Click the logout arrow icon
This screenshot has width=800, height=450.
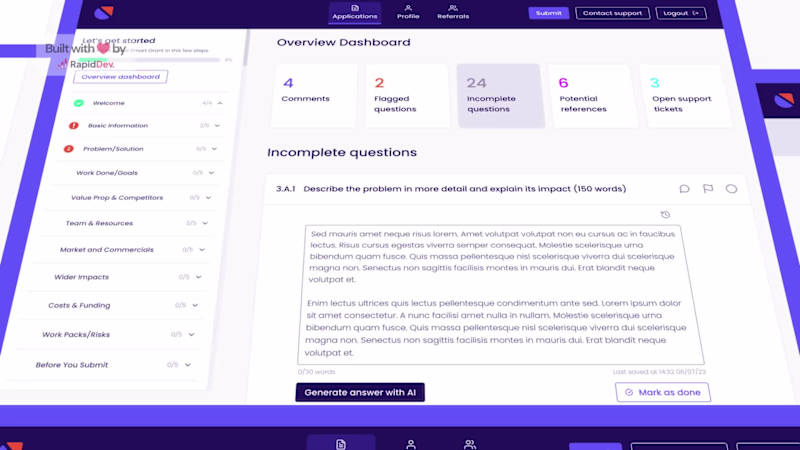pyautogui.click(x=695, y=13)
